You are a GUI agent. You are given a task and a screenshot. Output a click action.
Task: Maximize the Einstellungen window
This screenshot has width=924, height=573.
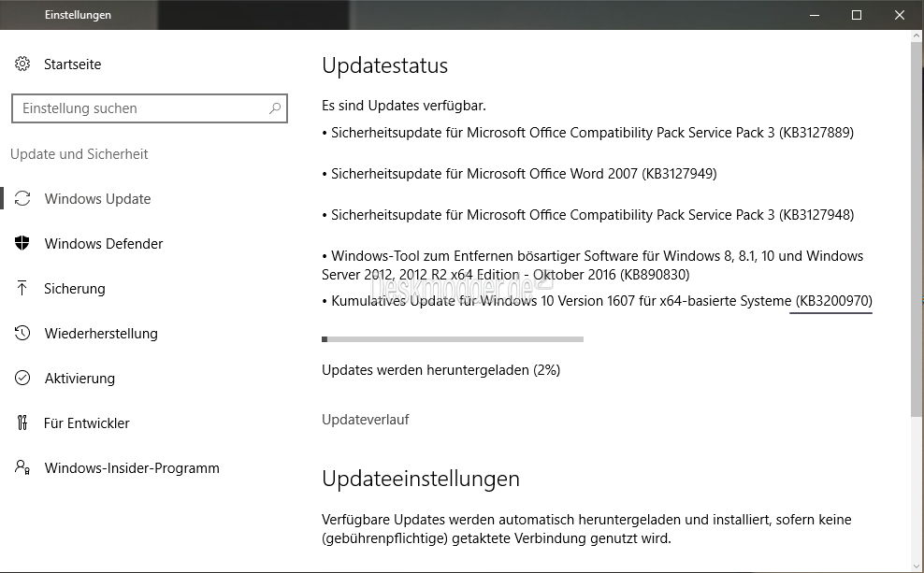(857, 15)
